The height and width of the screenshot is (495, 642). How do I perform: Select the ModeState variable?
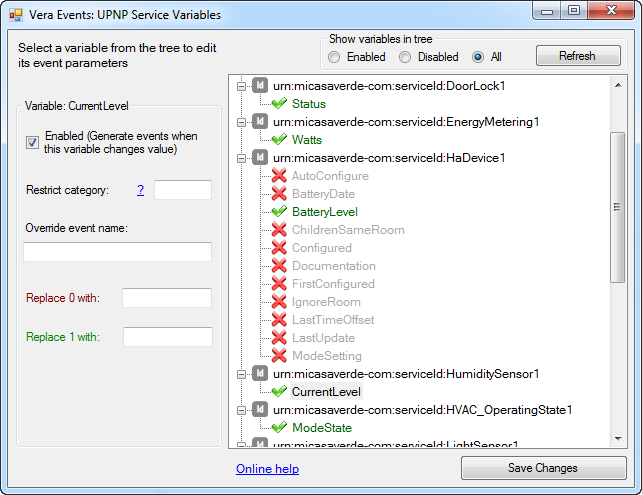(x=322, y=428)
